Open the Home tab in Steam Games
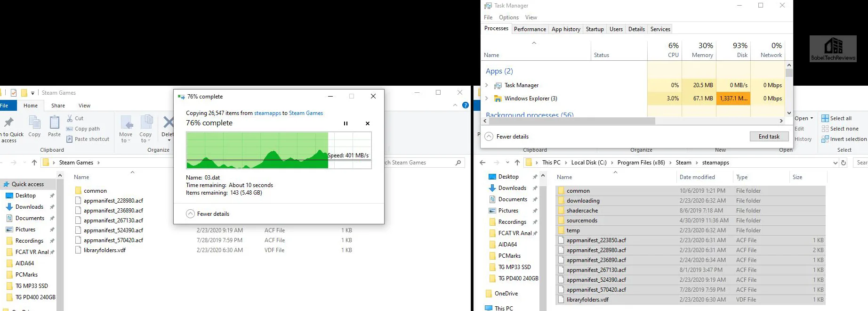This screenshot has width=868, height=311. coord(31,106)
